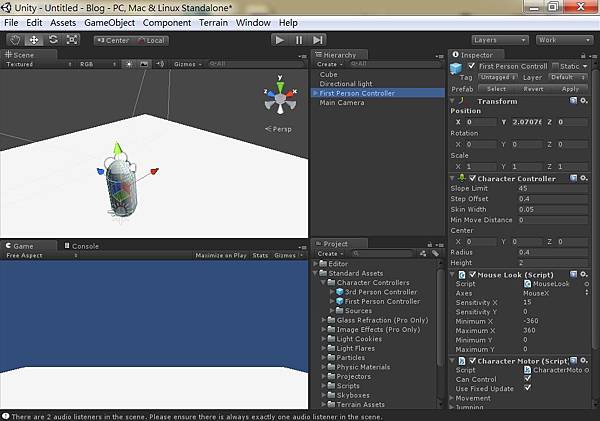Click the prefab Select button
Image resolution: width=600 pixels, height=421 pixels.
pos(496,89)
